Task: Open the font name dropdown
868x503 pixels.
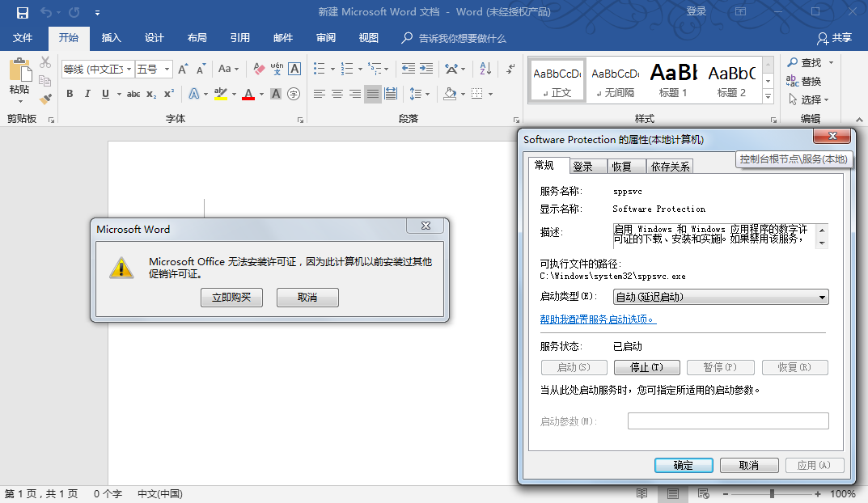Action: pyautogui.click(x=129, y=70)
